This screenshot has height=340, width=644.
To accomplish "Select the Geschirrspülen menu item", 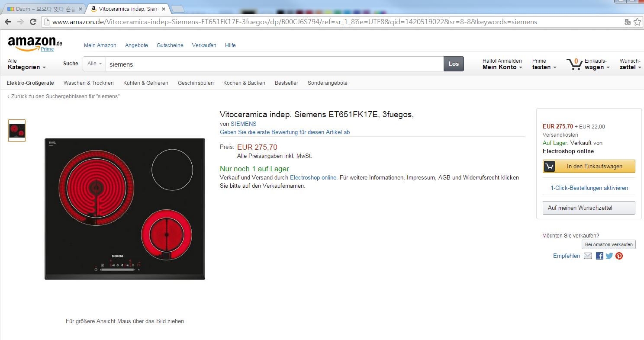I will 196,83.
